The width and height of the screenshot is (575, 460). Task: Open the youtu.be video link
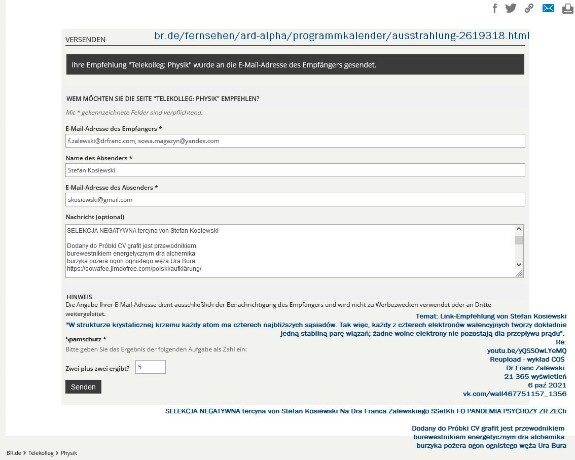tap(527, 351)
